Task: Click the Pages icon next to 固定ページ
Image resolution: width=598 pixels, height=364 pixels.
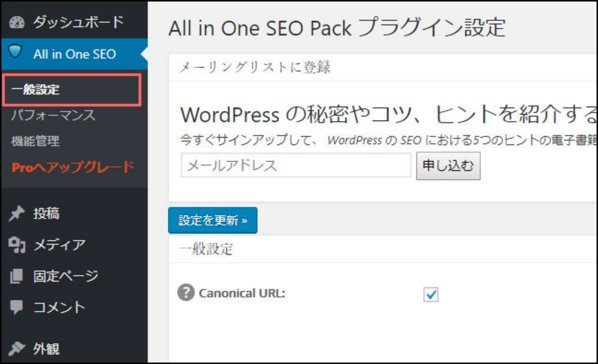Action: tap(17, 276)
